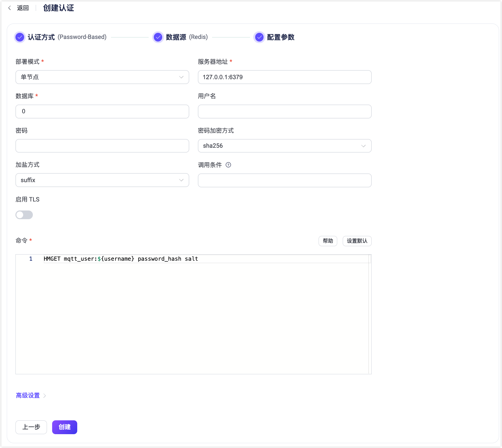The height and width of the screenshot is (448, 502).
Task: Open the 密码加密方式 dropdown
Action: (284, 146)
